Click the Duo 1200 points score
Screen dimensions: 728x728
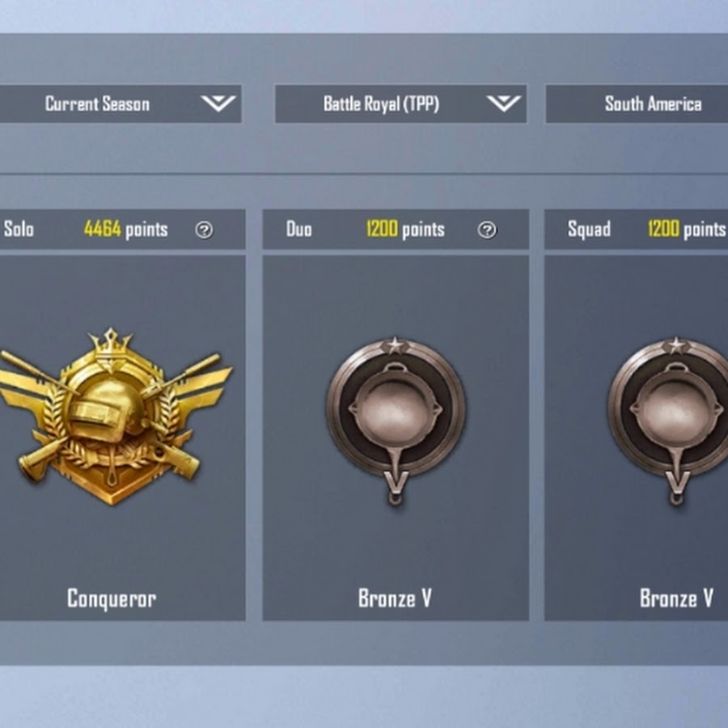click(405, 230)
